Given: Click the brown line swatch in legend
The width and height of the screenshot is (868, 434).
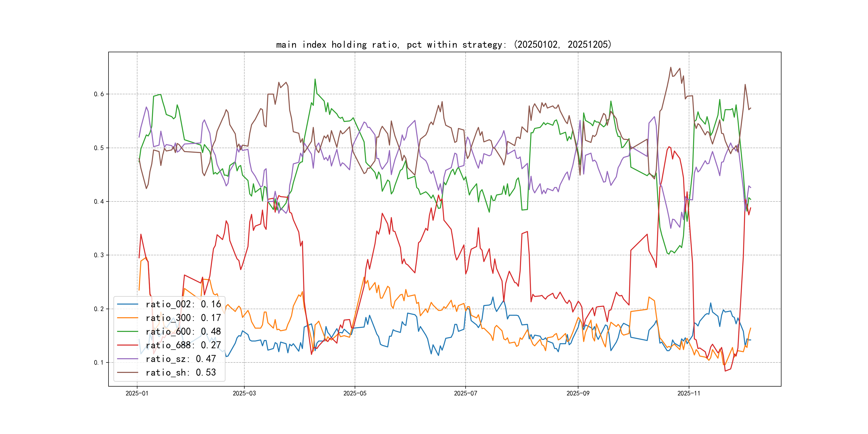Looking at the screenshot, I should point(128,372).
